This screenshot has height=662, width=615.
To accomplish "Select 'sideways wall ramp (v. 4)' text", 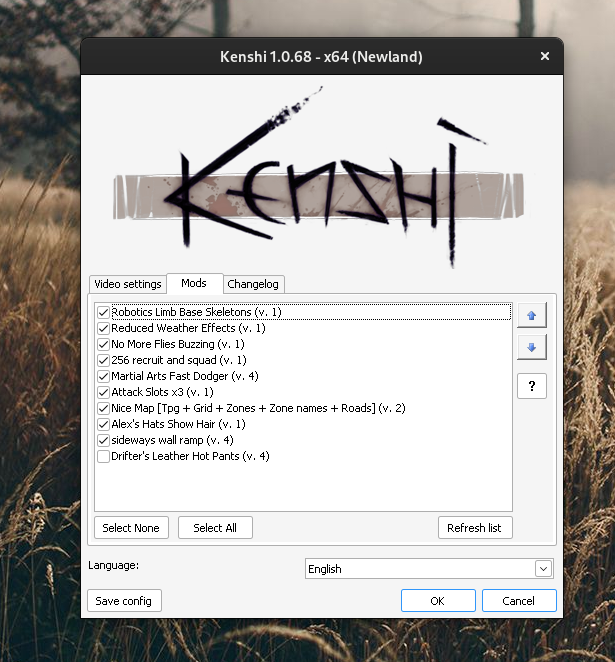I will click(172, 440).
